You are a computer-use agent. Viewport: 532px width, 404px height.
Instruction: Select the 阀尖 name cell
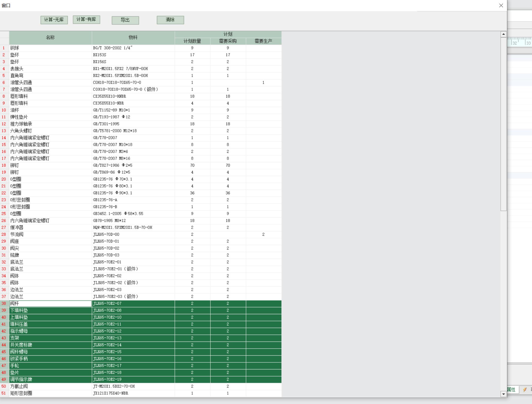(x=50, y=248)
